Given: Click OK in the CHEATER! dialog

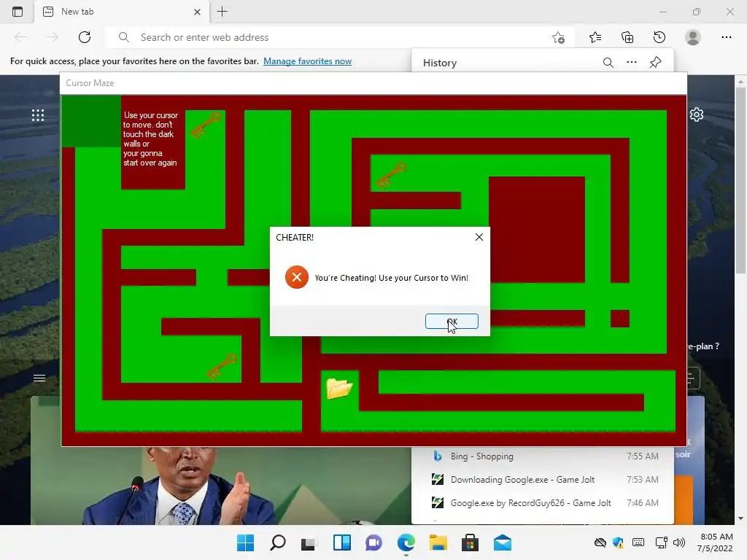Looking at the screenshot, I should click(452, 322).
